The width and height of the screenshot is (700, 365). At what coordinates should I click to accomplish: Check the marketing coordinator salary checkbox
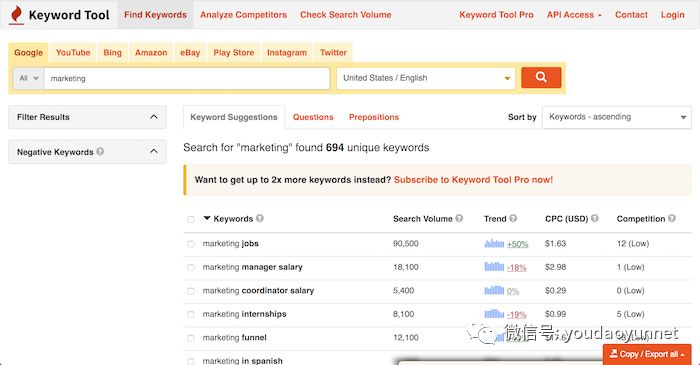tap(191, 291)
